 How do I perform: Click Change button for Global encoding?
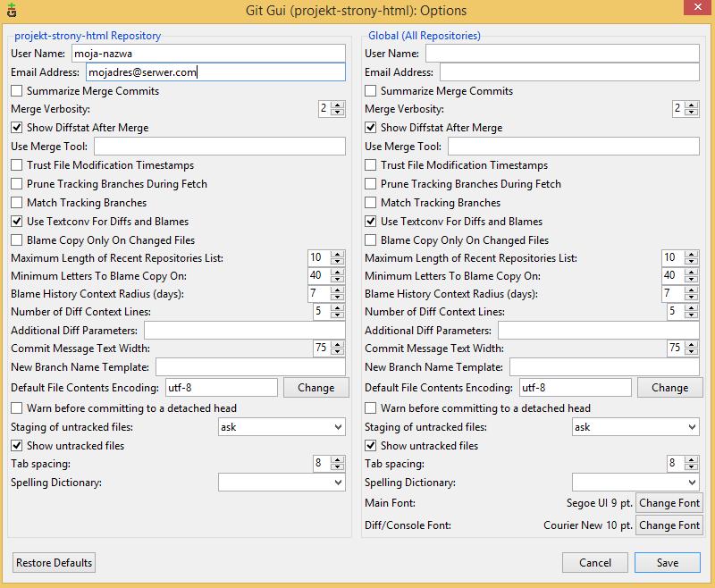669,388
